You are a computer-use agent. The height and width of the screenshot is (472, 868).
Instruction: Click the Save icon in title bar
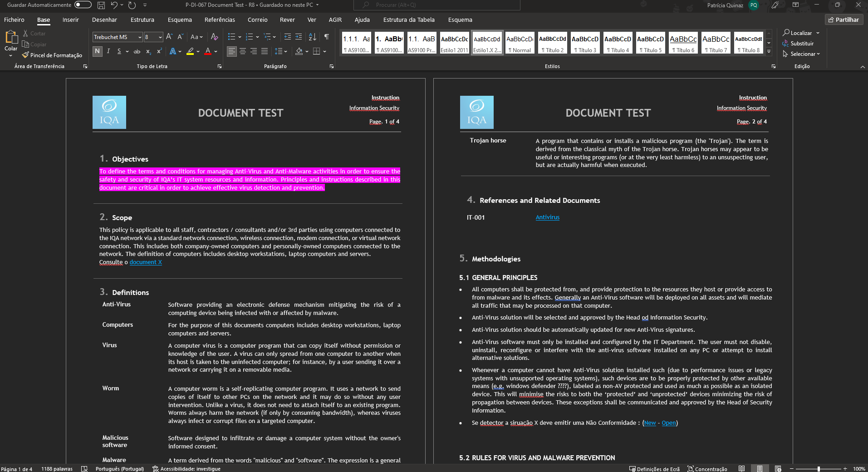(101, 5)
